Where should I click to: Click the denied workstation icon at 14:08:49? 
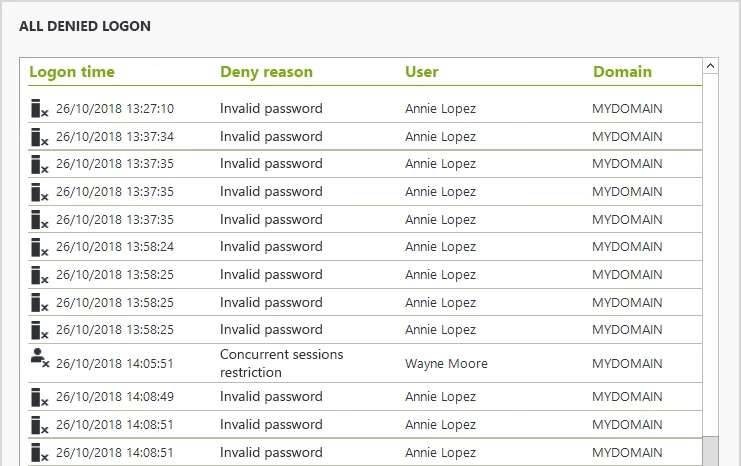(x=39, y=397)
